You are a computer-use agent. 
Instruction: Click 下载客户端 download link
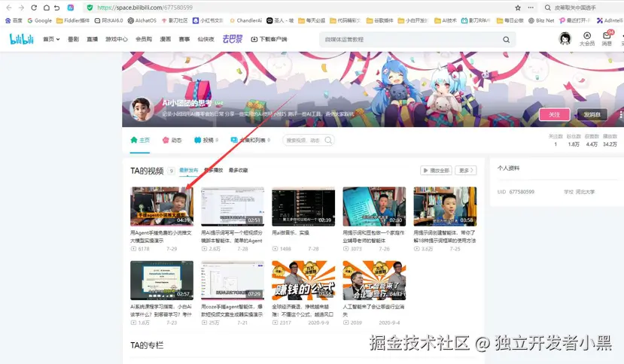point(269,39)
